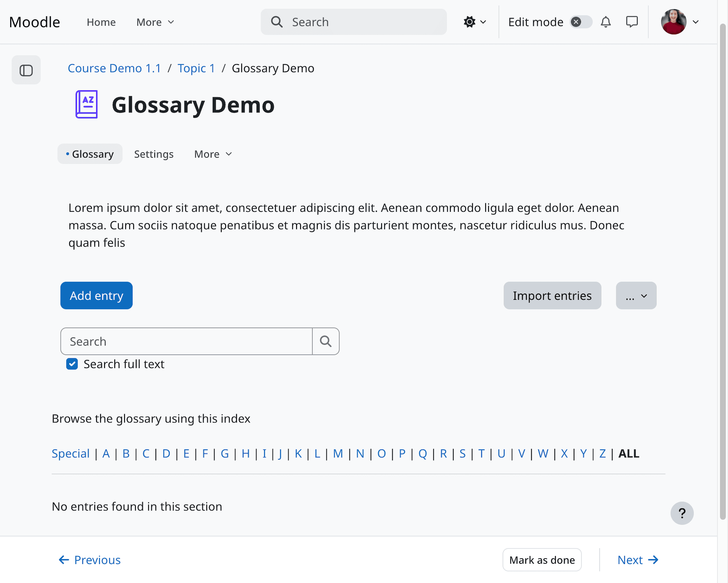This screenshot has height=583, width=728.
Task: Browse glossary entries under letter S
Action: click(463, 453)
